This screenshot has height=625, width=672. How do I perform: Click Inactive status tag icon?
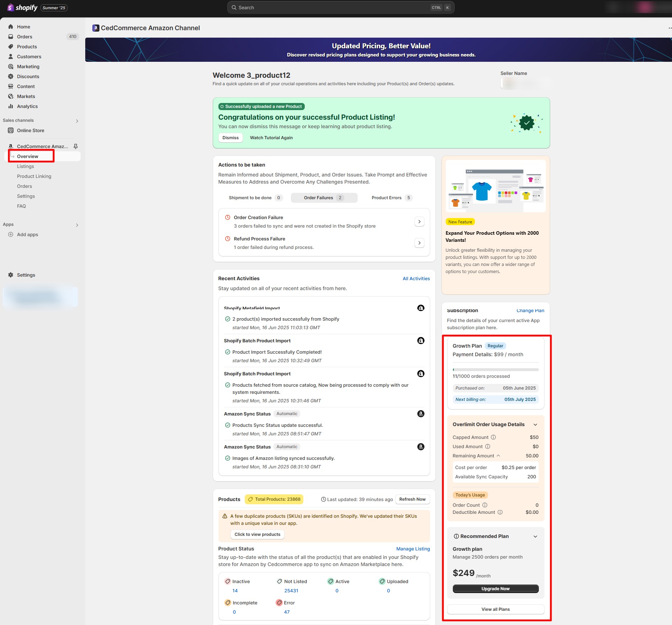[x=228, y=581]
